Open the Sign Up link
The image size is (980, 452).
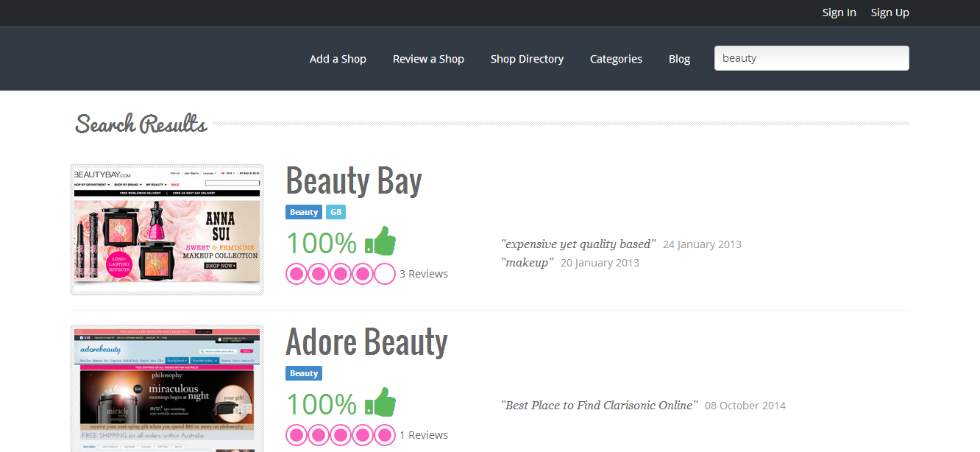(890, 13)
